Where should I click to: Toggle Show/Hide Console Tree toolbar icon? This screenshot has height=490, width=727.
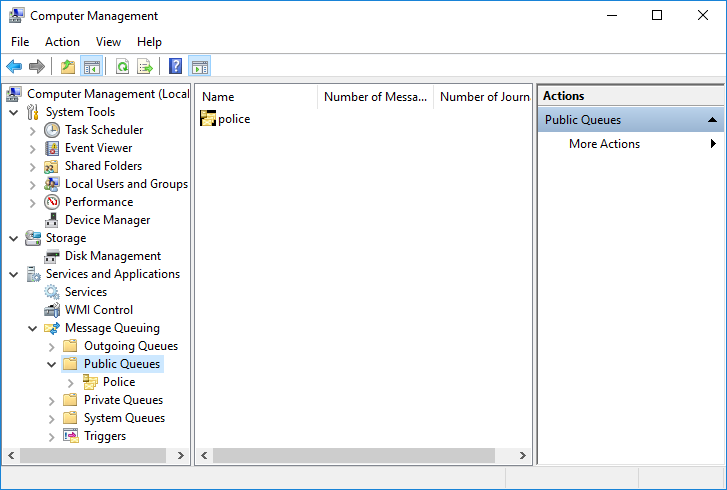point(91,66)
